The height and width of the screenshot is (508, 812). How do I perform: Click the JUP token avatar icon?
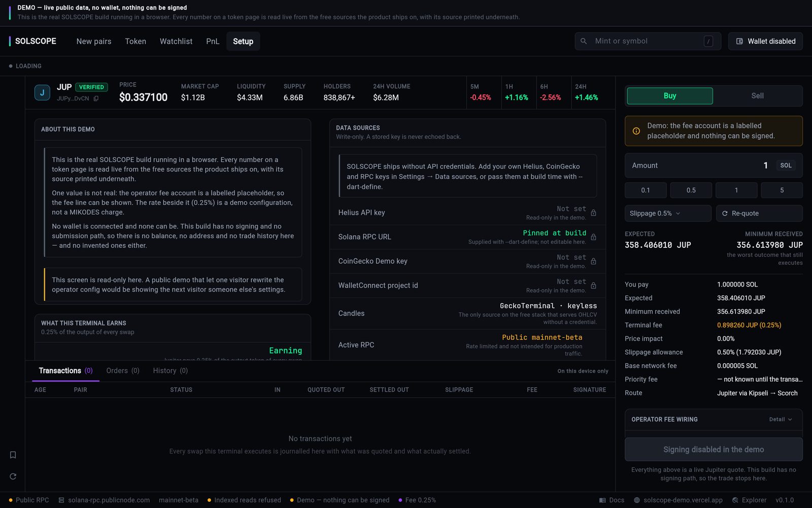tap(42, 92)
